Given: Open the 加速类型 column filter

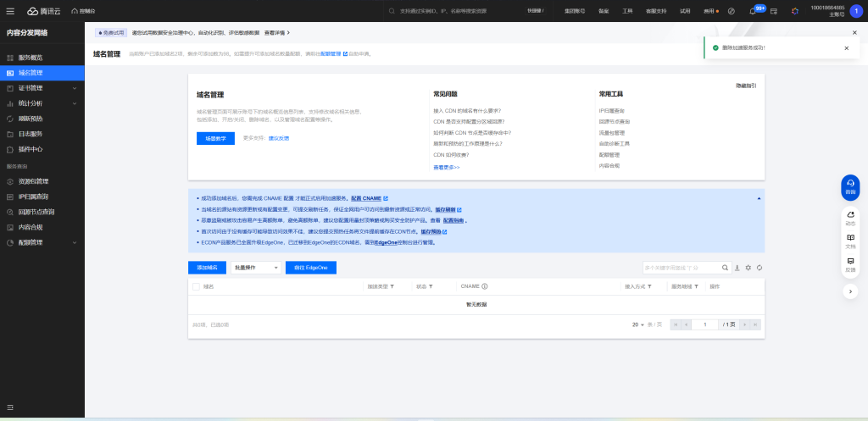Looking at the screenshot, I should pos(392,287).
